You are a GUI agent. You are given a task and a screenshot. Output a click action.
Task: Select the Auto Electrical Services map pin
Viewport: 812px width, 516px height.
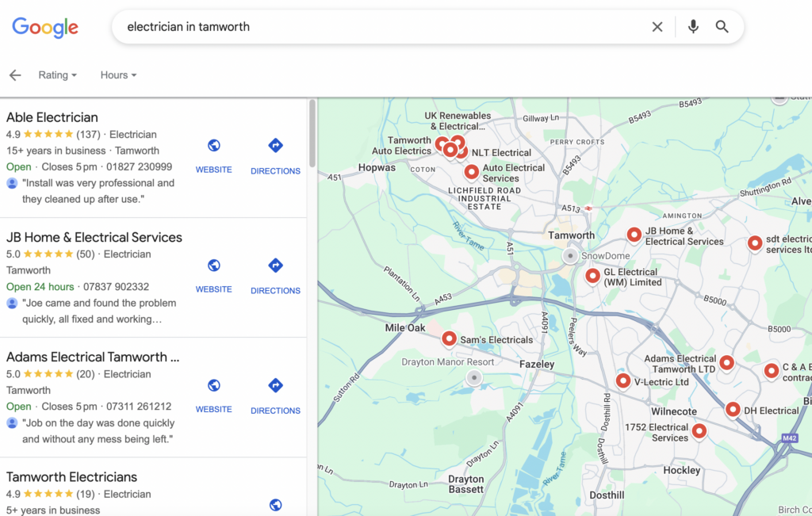click(x=471, y=171)
